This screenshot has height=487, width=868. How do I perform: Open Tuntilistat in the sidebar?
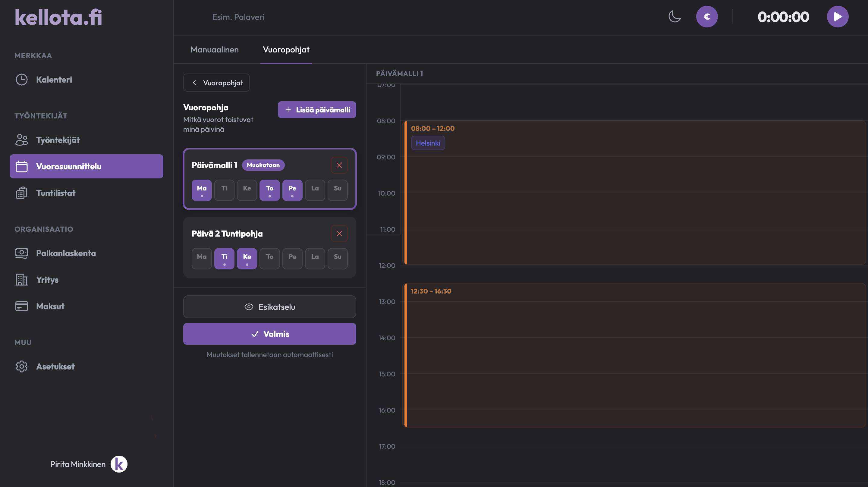coord(86,193)
